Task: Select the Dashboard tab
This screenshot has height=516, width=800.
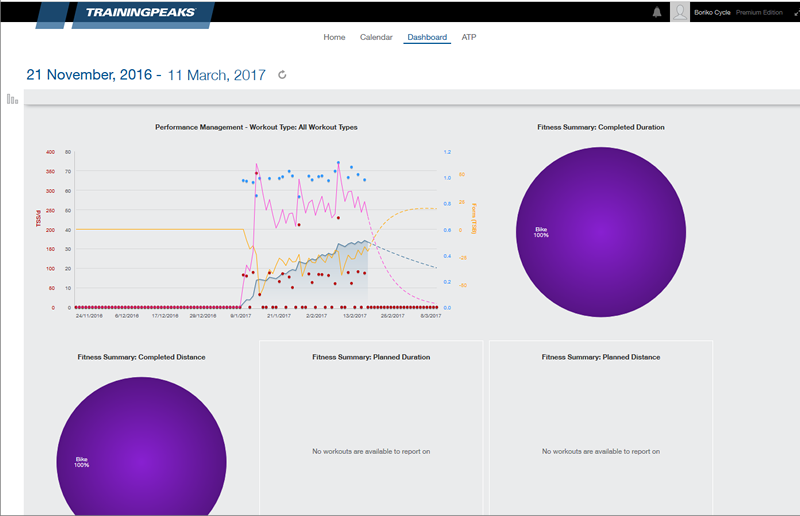Action: (427, 37)
